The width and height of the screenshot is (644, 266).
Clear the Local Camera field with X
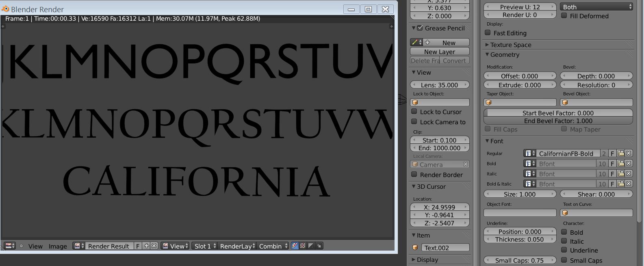pos(466,164)
